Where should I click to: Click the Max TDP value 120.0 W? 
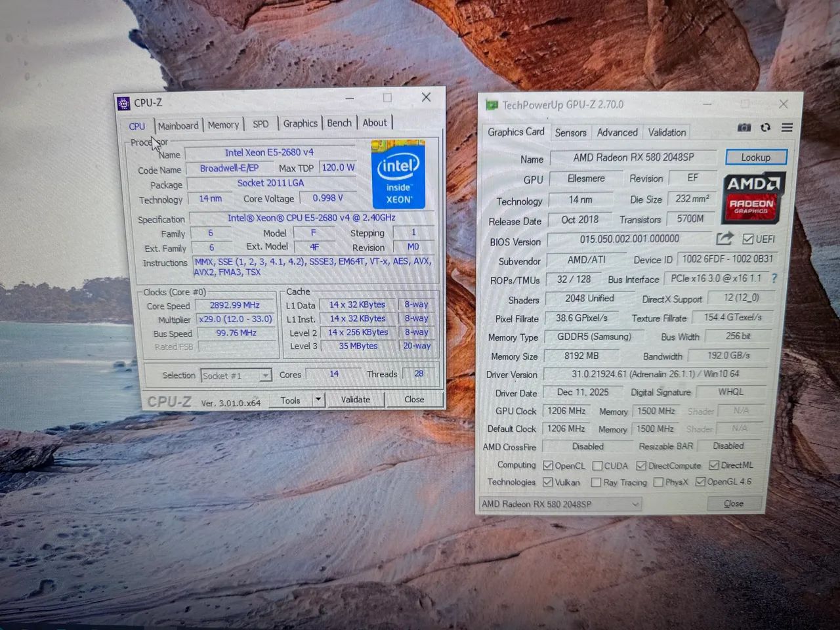coord(338,167)
